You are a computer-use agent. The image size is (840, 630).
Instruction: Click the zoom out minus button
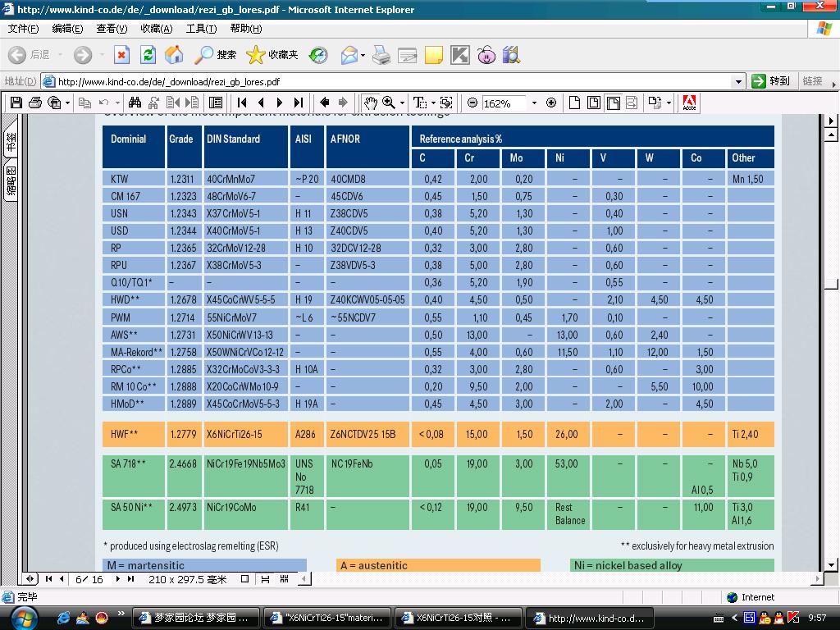point(472,103)
